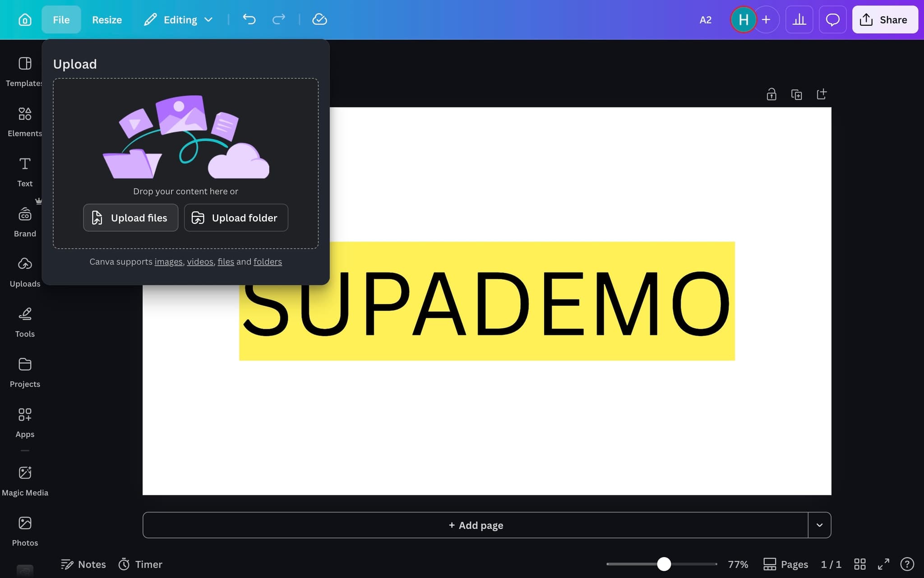The height and width of the screenshot is (578, 924).
Task: Click the redo arrow
Action: 279,19
